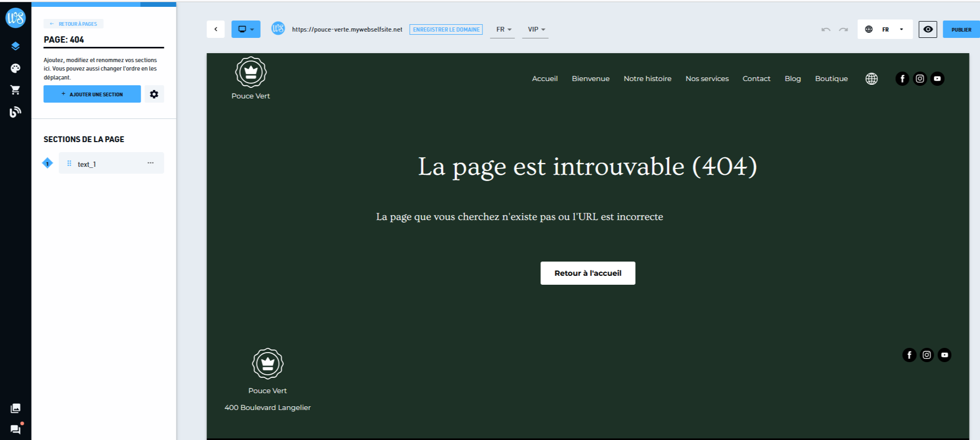Open the Bienvenue menu item
The width and height of the screenshot is (980, 440).
(591, 78)
